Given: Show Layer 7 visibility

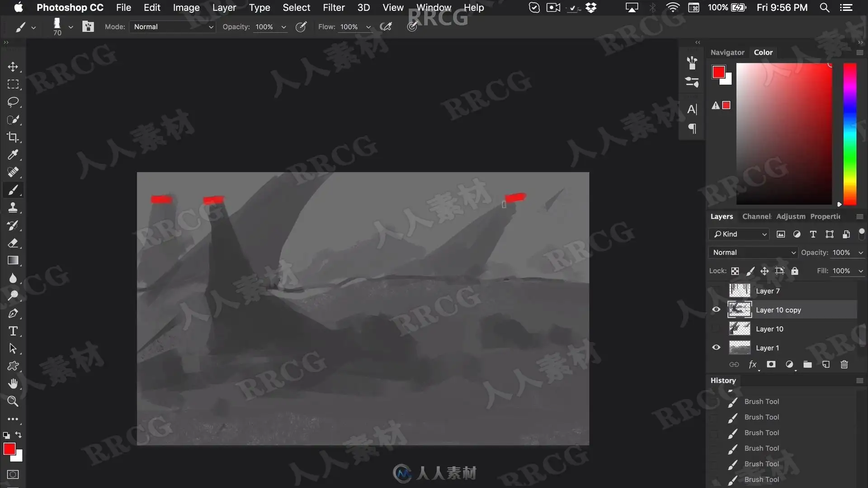Looking at the screenshot, I should click(716, 291).
